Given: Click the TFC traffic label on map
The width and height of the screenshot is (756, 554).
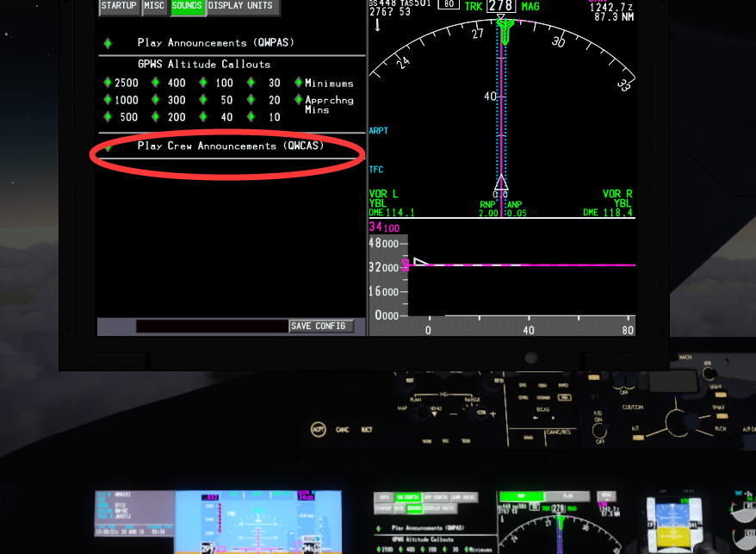Looking at the screenshot, I should [376, 169].
